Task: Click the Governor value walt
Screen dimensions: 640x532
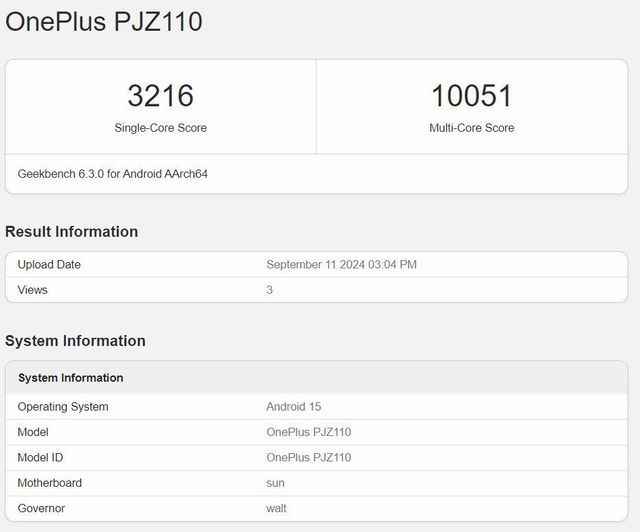Action: point(277,508)
